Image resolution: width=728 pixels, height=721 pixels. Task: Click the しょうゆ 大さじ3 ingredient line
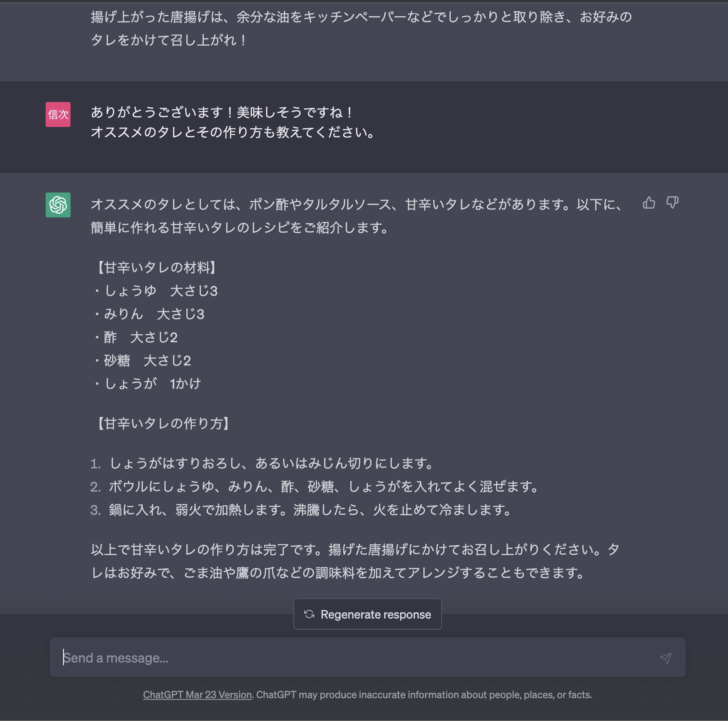156,291
